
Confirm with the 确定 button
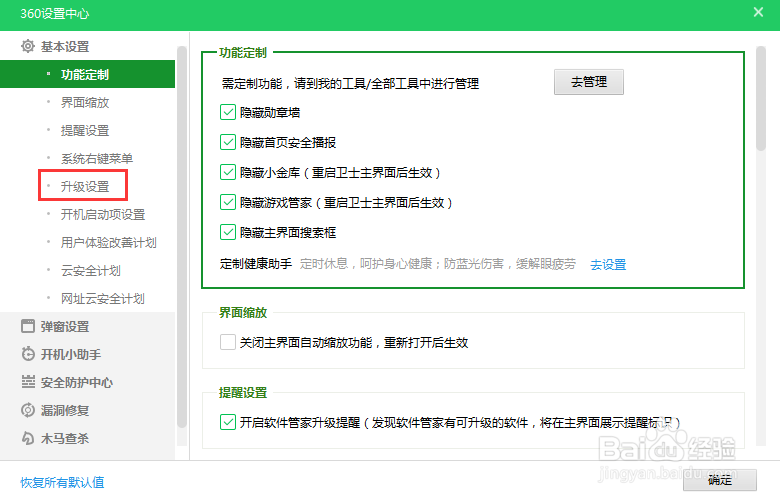(720, 480)
